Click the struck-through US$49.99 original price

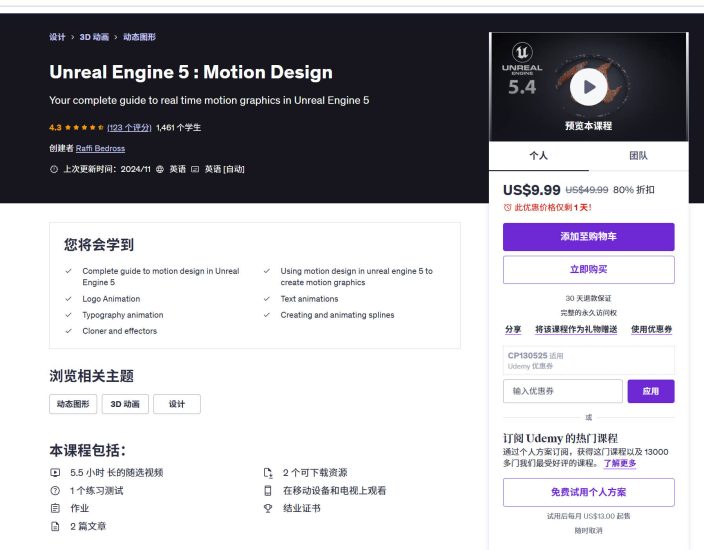click(x=587, y=190)
